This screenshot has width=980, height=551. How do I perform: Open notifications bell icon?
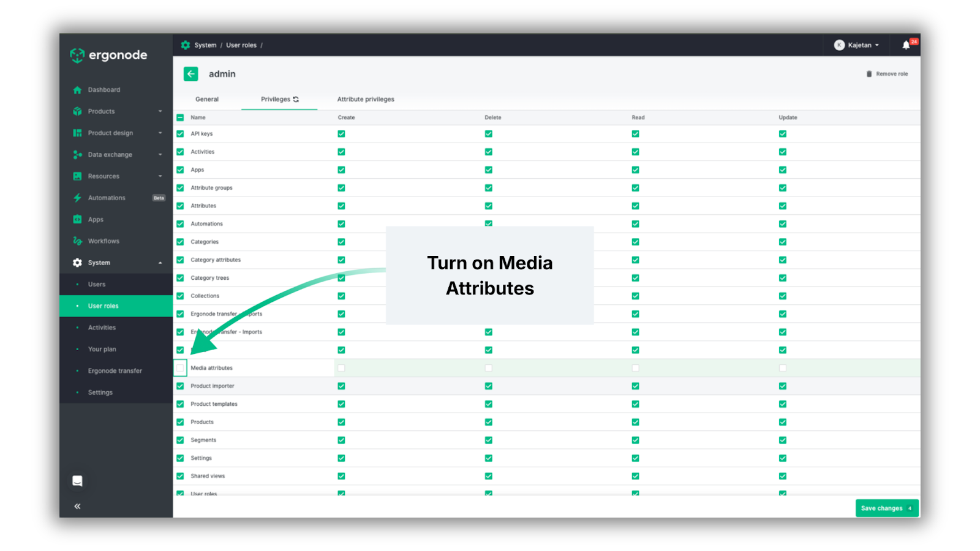click(907, 45)
